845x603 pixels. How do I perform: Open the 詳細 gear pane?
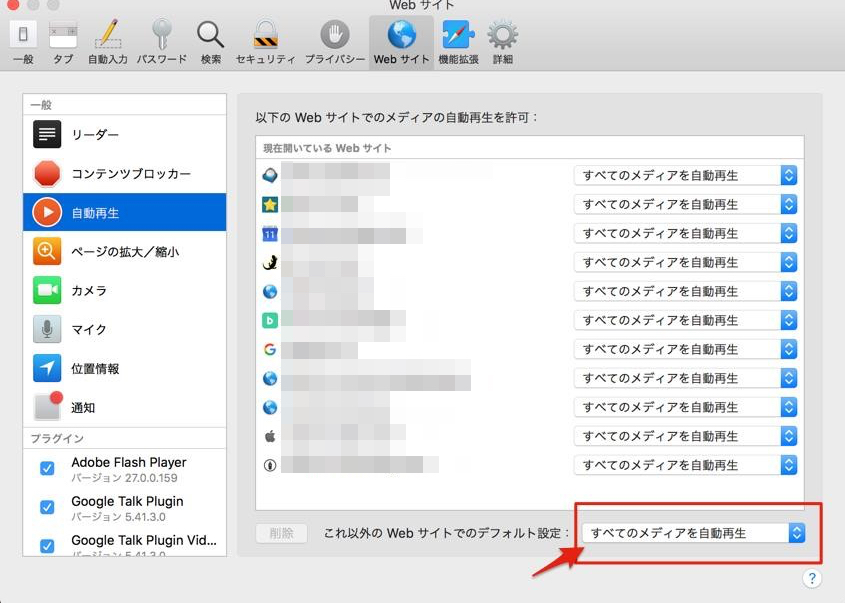[x=502, y=43]
